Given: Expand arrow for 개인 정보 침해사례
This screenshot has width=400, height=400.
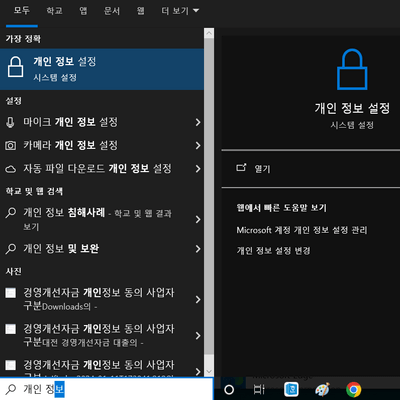Looking at the screenshot, I should point(198,219).
